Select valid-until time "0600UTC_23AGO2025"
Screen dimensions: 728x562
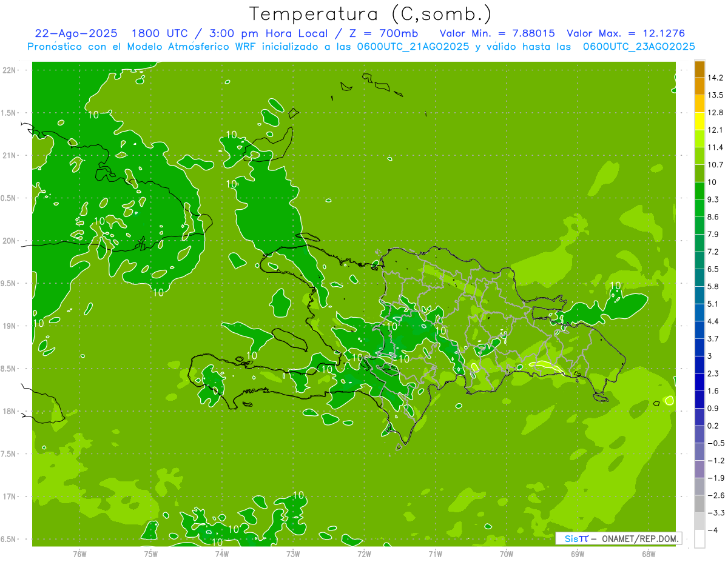click(x=639, y=47)
